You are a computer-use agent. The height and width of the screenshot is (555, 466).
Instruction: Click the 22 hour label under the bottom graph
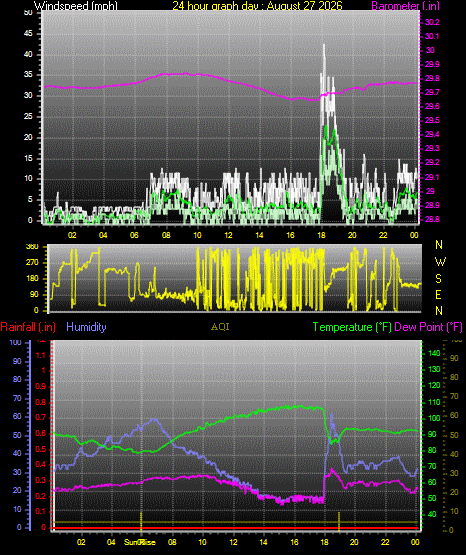pyautogui.click(x=385, y=542)
